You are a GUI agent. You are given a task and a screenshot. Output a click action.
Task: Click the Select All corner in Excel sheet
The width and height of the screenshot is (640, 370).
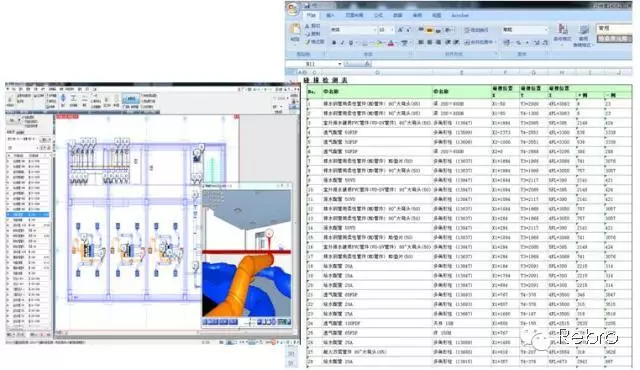click(291, 73)
